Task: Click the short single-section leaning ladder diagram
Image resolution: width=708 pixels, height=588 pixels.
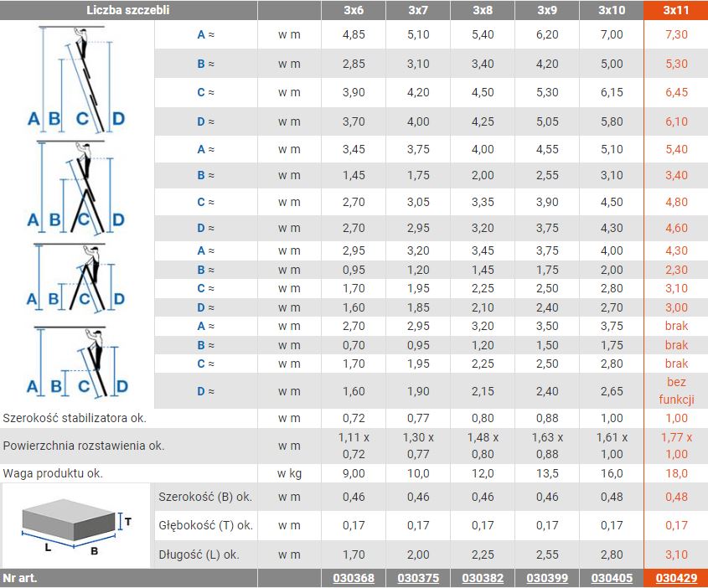Action: point(77,362)
